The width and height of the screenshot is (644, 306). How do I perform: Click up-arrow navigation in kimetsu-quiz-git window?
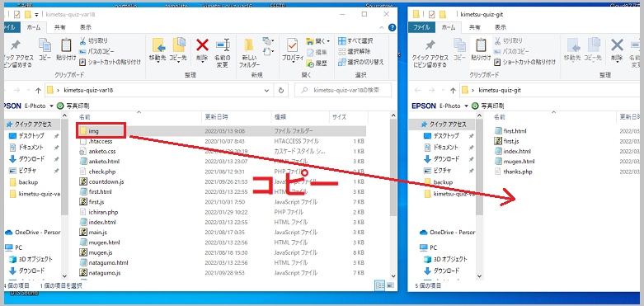pos(453,90)
